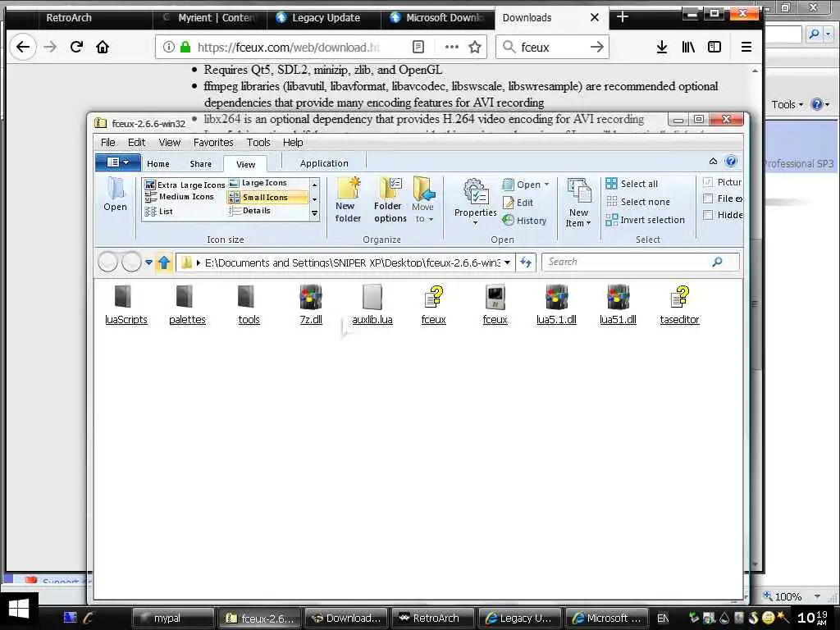840x630 pixels.
Task: Toggle the browser sidebar icon
Action: point(714,47)
